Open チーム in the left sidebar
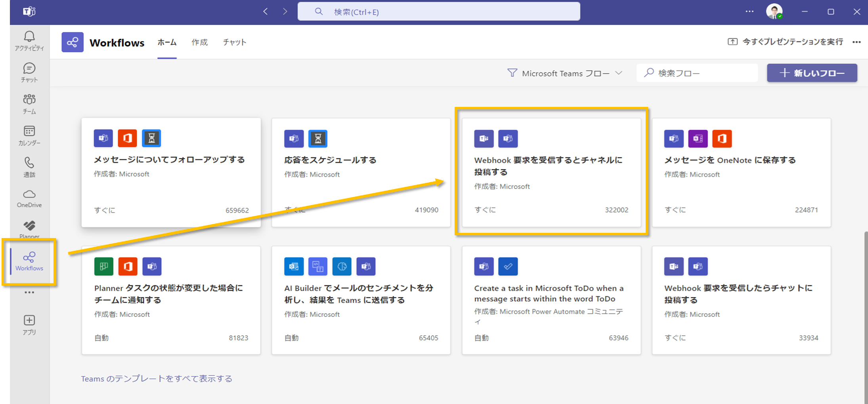868x404 pixels. pos(29,104)
